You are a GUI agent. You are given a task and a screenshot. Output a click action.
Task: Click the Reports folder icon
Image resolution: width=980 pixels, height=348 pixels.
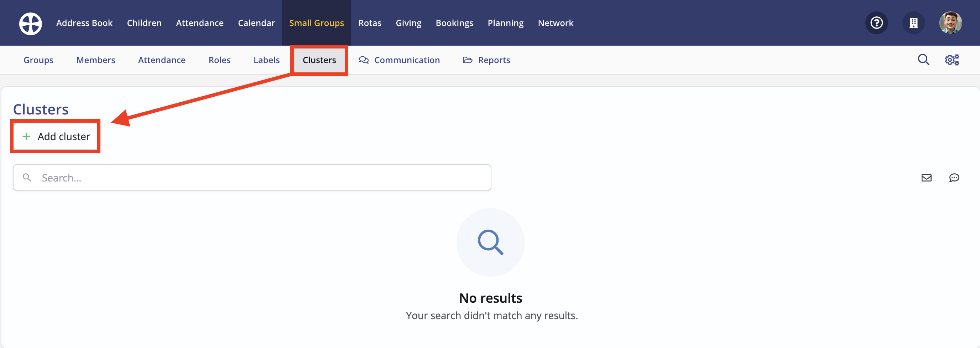pos(468,60)
